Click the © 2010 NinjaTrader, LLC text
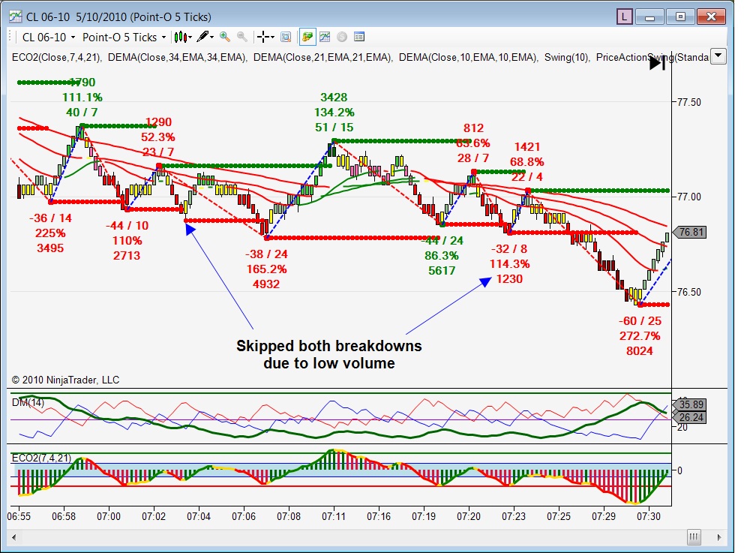The height and width of the screenshot is (553, 756). point(65,380)
